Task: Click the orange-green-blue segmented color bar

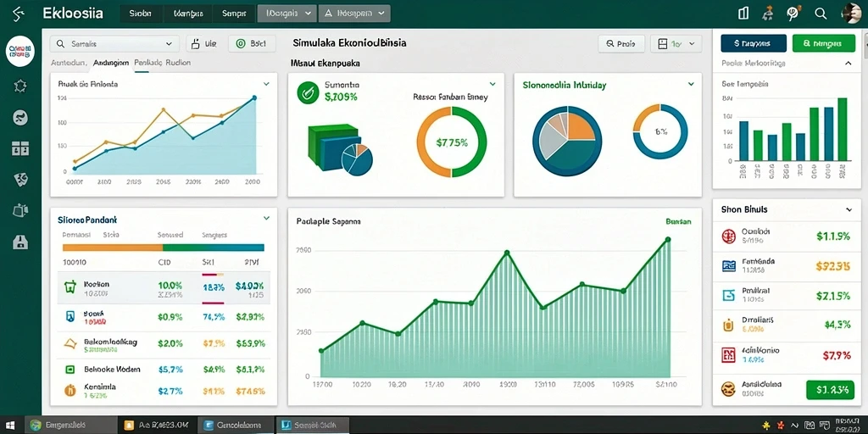Action: (164, 248)
